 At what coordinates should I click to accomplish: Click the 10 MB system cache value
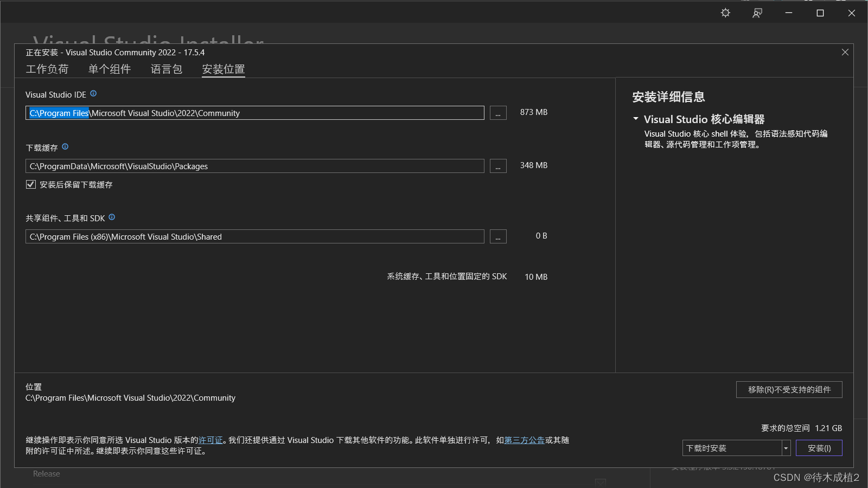536,277
